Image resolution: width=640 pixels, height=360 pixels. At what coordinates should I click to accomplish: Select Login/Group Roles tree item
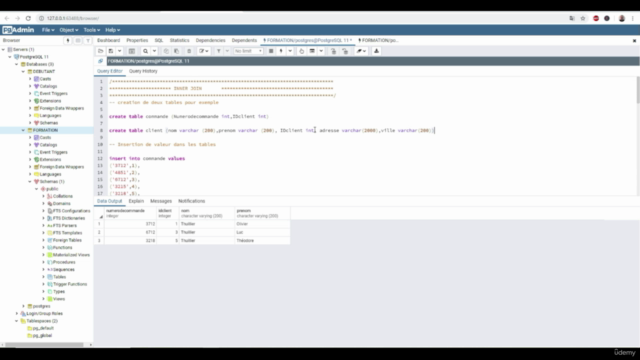click(44, 313)
